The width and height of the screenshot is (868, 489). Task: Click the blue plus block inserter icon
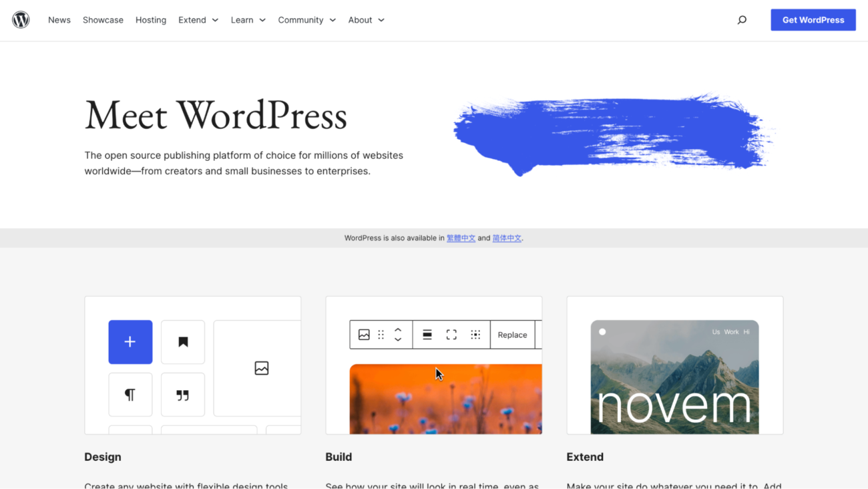(130, 342)
